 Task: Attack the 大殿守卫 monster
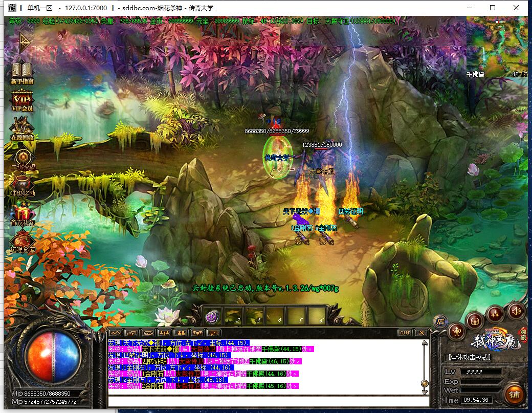pos(322,165)
